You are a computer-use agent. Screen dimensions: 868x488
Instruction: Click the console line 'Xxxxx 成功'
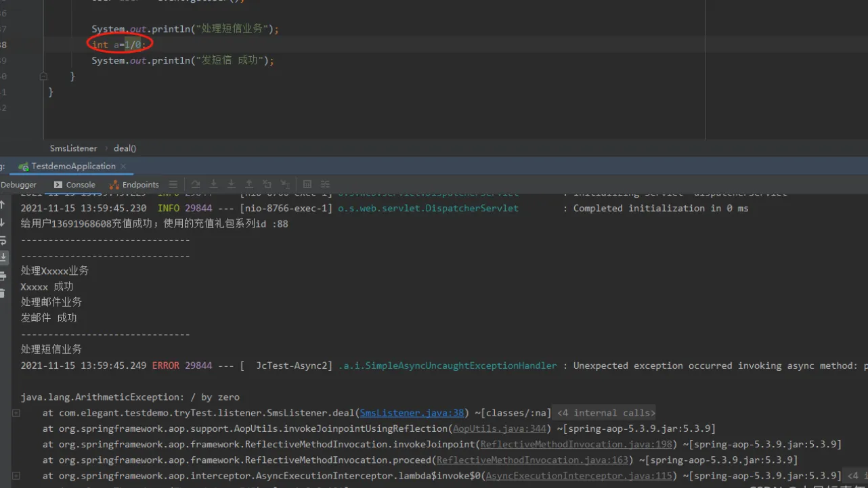(x=47, y=286)
